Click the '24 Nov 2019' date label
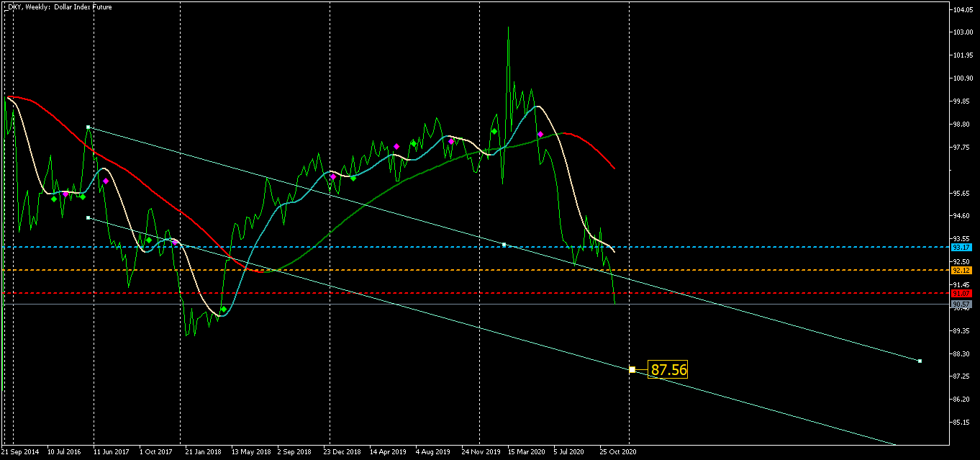This screenshot has width=980, height=460. [481, 453]
